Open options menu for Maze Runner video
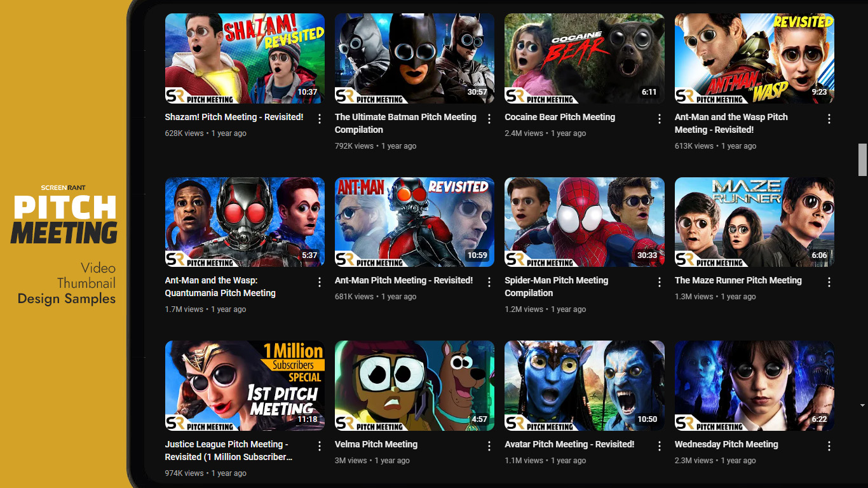Screen dimensions: 868x488 tap(829, 282)
